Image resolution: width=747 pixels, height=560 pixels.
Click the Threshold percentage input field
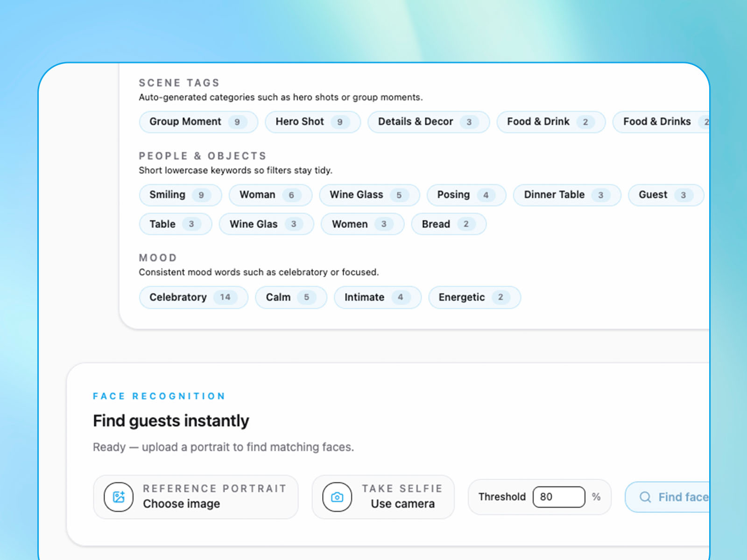[558, 497]
